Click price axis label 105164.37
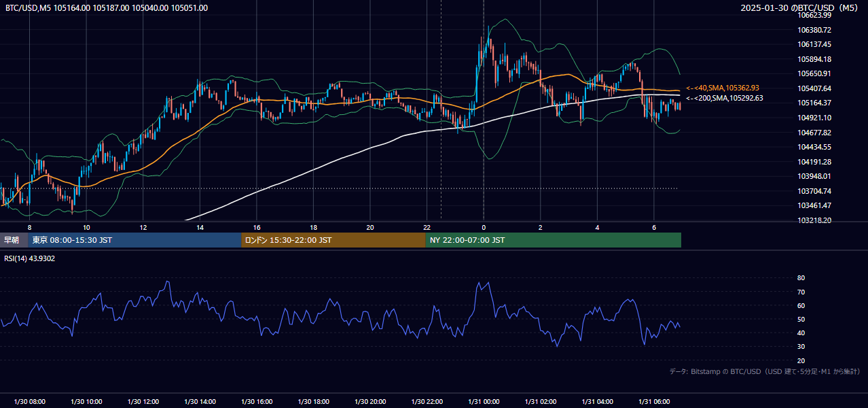Screen dimensions: 868x408 tap(814, 103)
